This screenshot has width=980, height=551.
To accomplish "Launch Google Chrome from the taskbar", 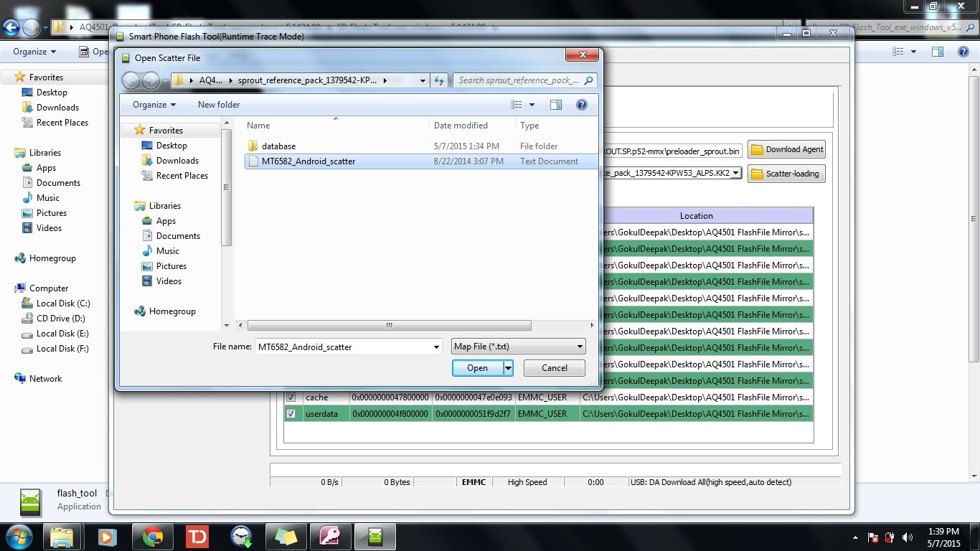I will click(152, 537).
